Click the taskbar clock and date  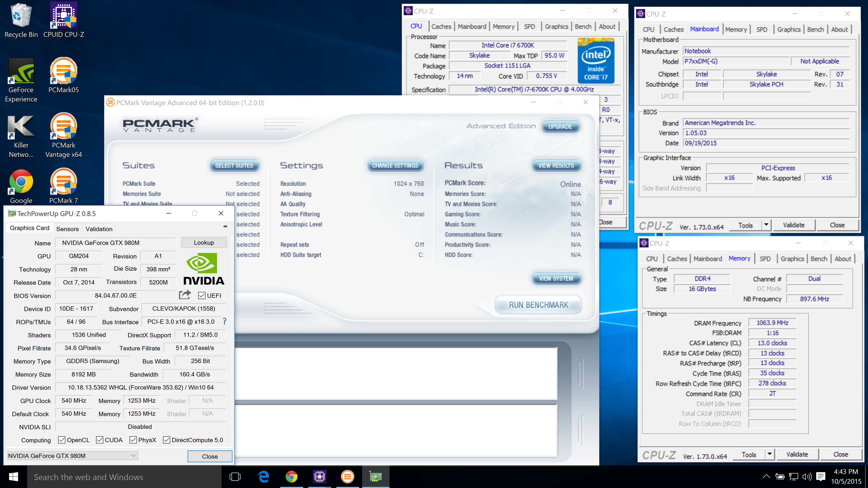846,476
